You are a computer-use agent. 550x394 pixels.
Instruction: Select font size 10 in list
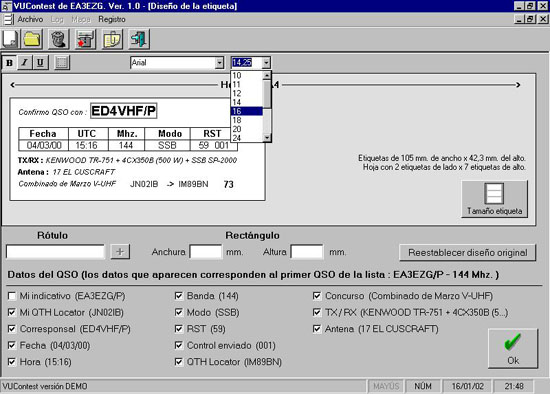pos(247,75)
